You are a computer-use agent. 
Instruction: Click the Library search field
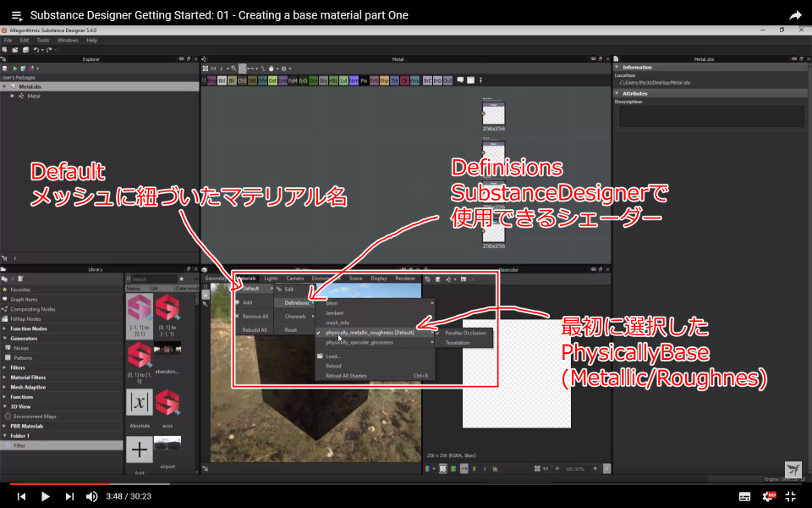153,279
